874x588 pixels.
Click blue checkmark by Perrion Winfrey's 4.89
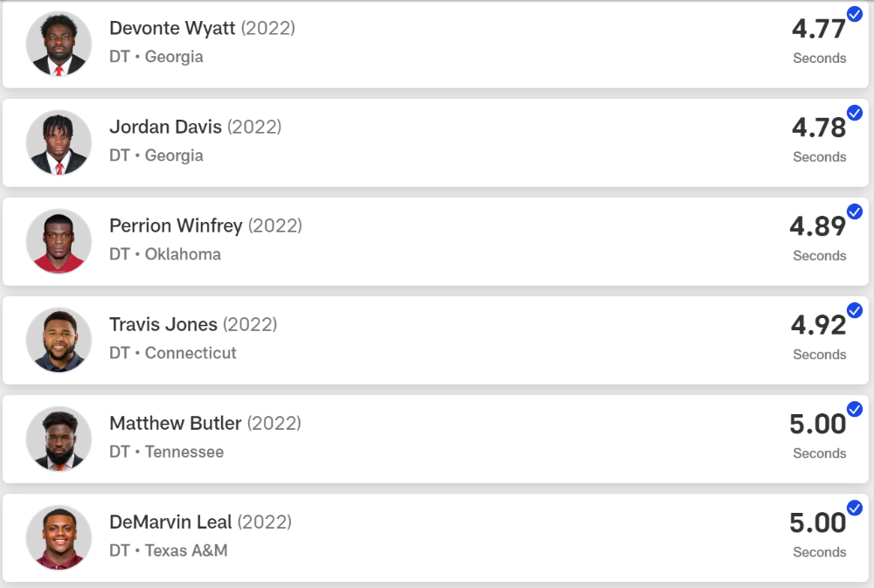point(855,211)
